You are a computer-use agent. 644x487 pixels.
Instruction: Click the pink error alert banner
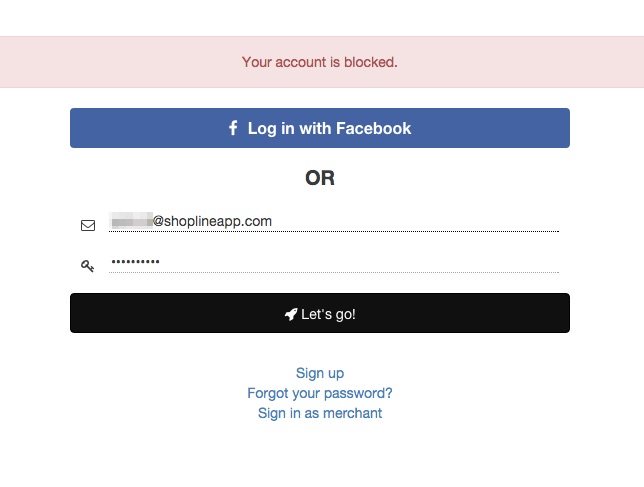coord(322,62)
